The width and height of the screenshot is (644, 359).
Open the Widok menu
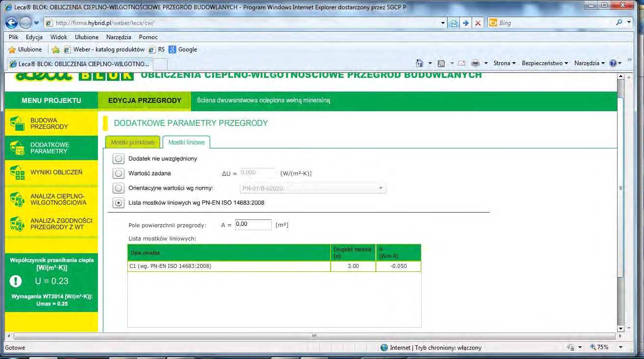(59, 37)
